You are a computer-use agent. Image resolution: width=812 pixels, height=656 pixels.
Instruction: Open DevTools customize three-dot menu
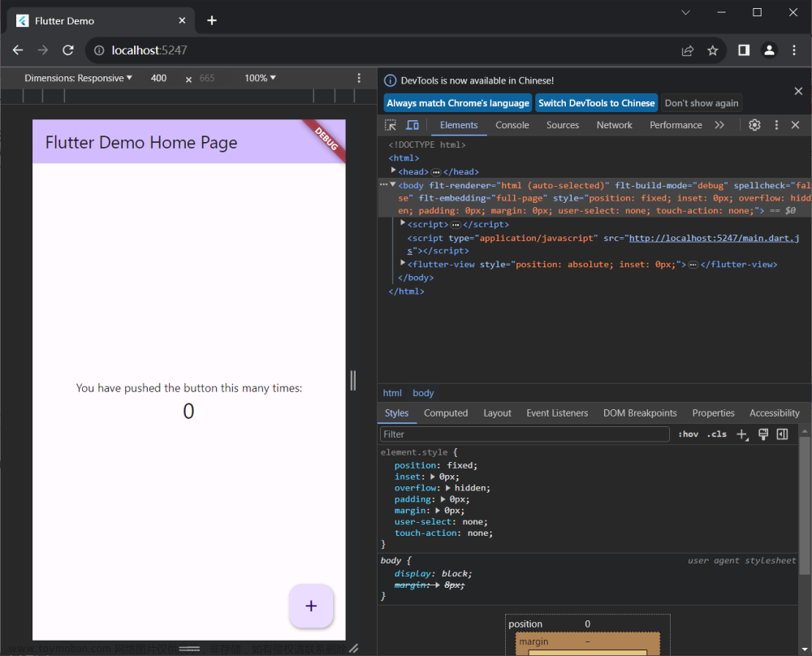[x=776, y=125]
